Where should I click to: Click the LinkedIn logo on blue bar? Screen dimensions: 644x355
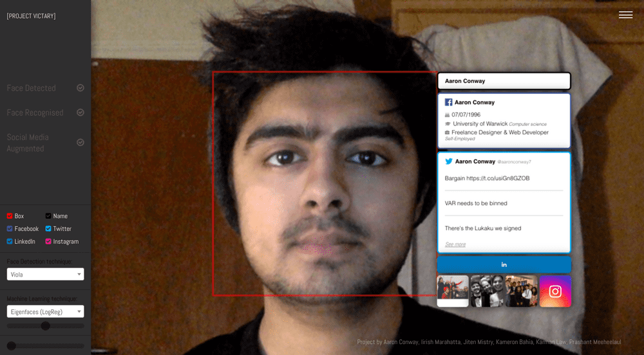(504, 265)
